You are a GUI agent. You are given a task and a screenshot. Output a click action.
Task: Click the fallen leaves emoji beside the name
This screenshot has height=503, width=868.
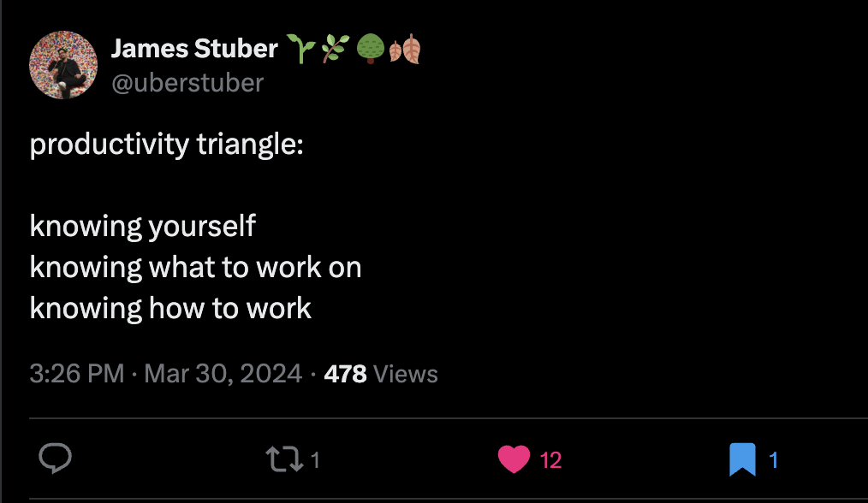(x=405, y=50)
